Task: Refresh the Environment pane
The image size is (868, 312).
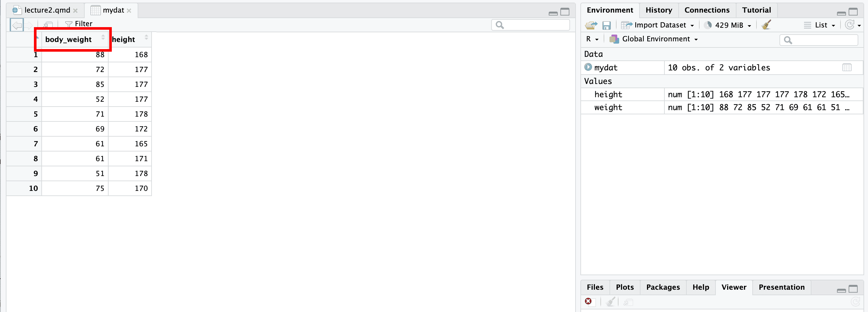Action: [850, 25]
